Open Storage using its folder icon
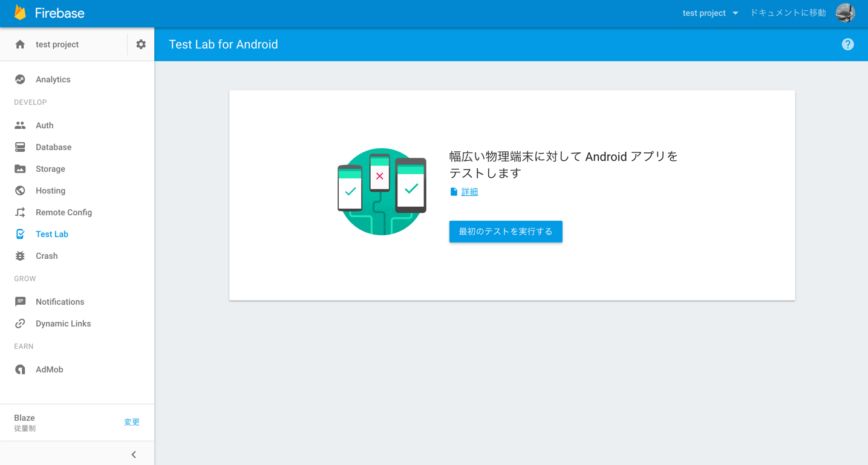The height and width of the screenshot is (465, 868). [20, 169]
